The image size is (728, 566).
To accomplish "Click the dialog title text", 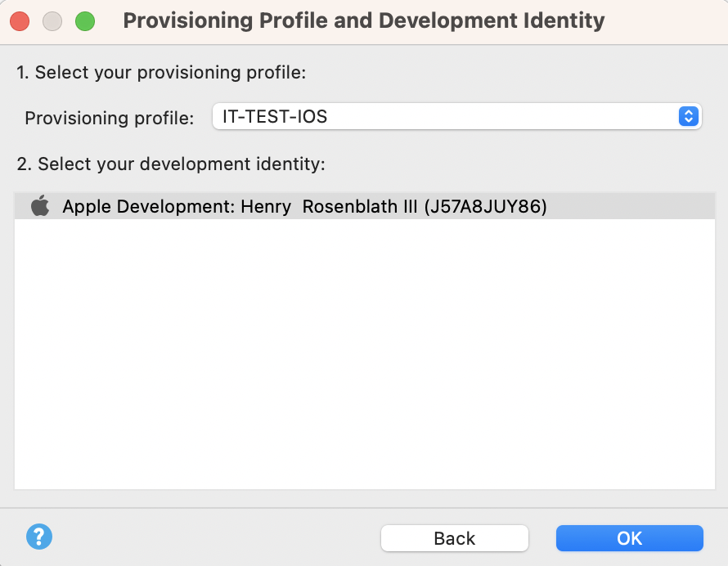I will (x=363, y=20).
